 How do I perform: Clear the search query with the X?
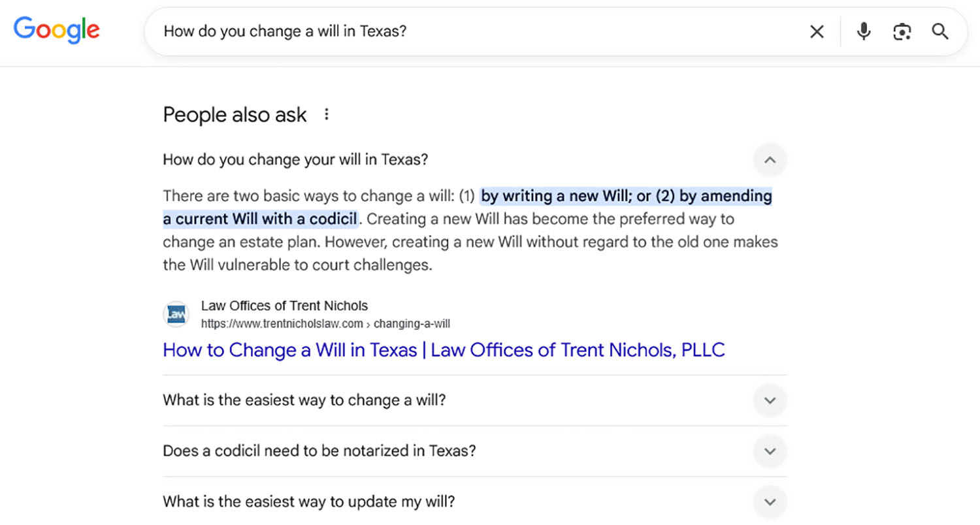[817, 32]
